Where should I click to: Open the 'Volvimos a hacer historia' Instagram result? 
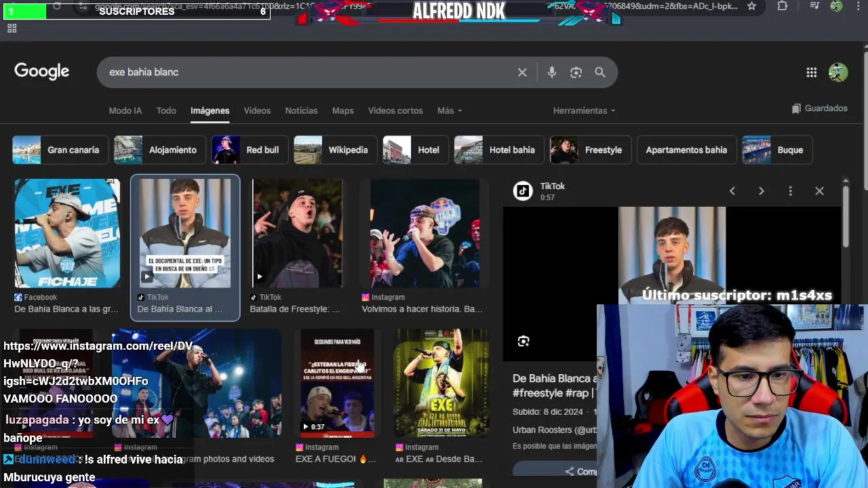click(425, 233)
